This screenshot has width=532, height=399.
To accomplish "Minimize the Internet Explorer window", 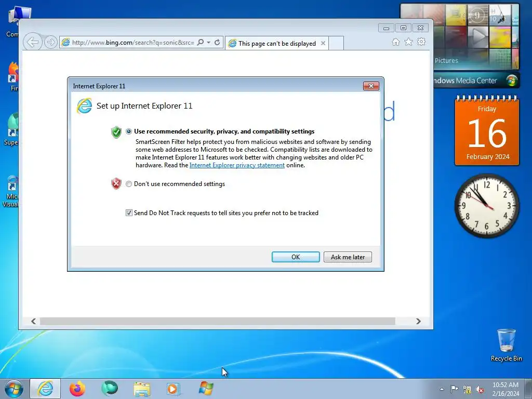I will pyautogui.click(x=386, y=28).
